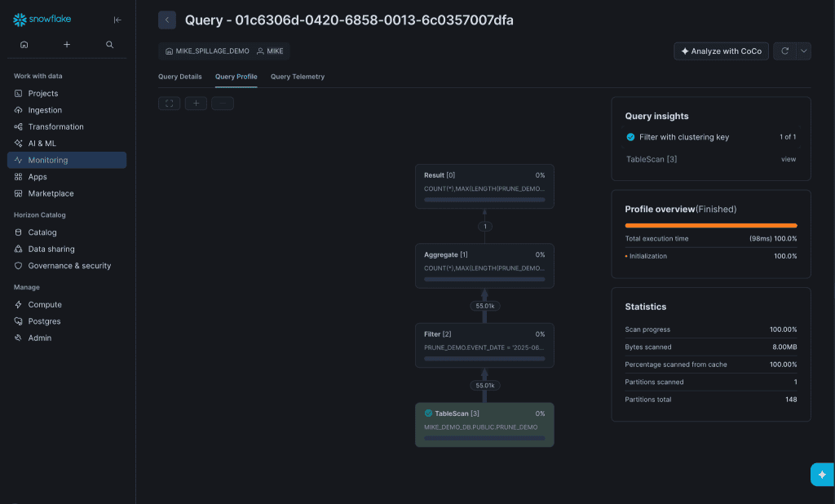Open the Query Telemetry tab
The height and width of the screenshot is (504, 835).
coord(298,77)
